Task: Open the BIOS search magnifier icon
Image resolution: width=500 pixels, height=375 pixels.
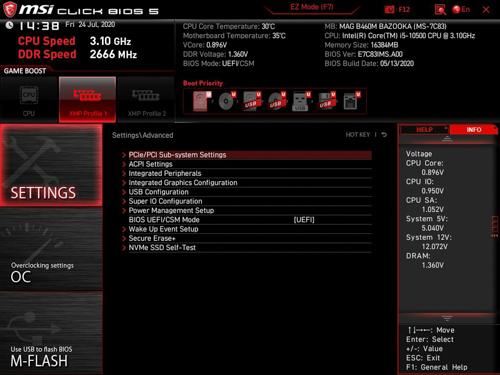Action: click(x=440, y=10)
